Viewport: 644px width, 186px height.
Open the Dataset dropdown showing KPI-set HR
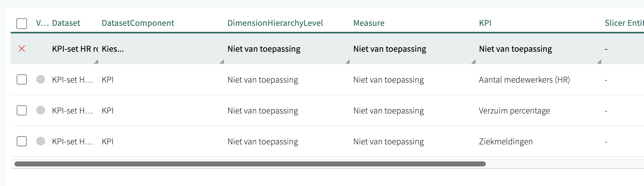click(75, 49)
